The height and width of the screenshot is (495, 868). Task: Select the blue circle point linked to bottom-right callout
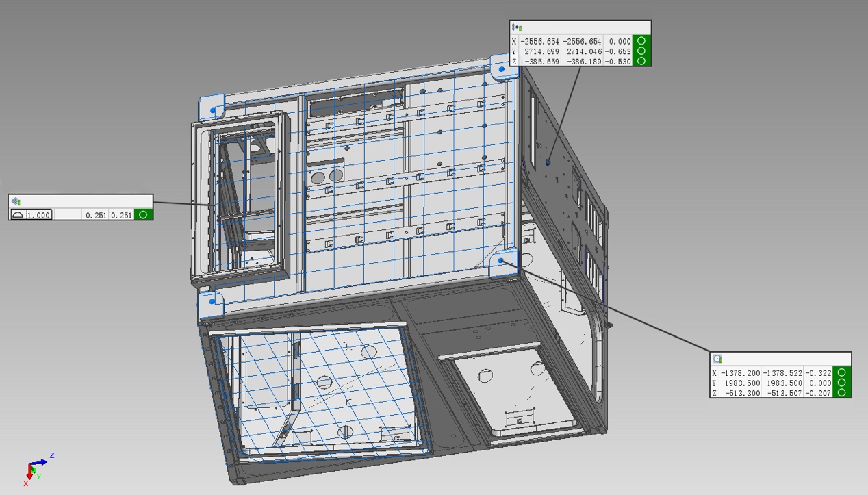tap(501, 261)
